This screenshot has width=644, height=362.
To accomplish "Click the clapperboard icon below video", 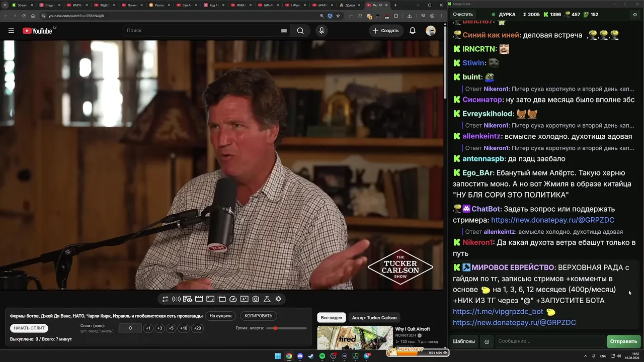I will pos(199,299).
